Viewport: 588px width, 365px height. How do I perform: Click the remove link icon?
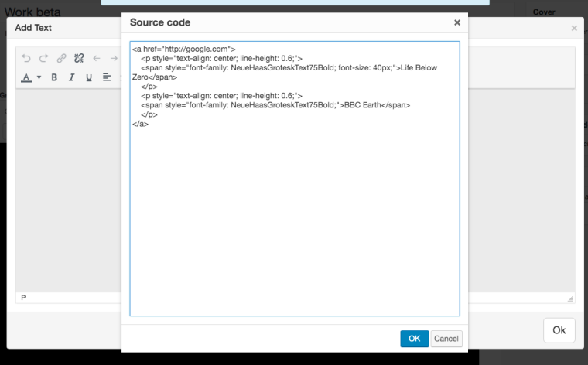[x=78, y=58]
